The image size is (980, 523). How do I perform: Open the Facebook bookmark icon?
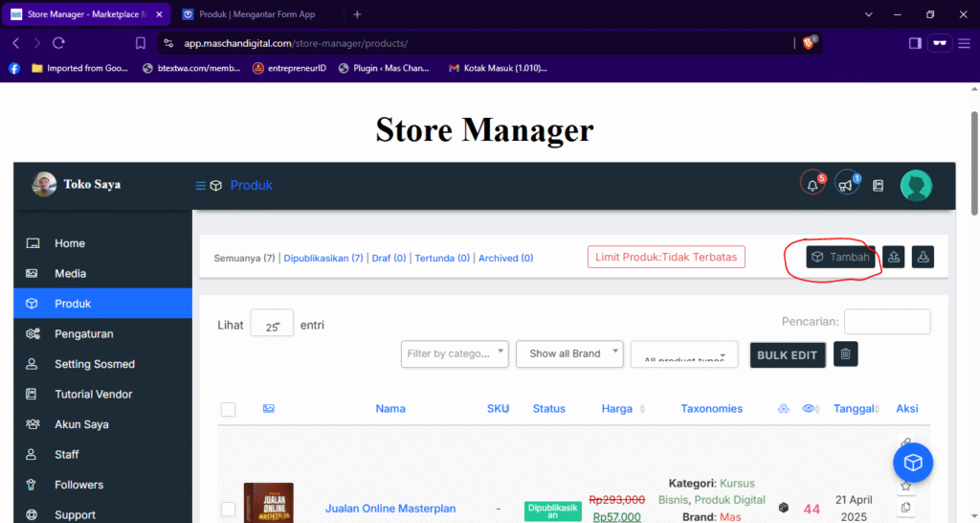14,68
